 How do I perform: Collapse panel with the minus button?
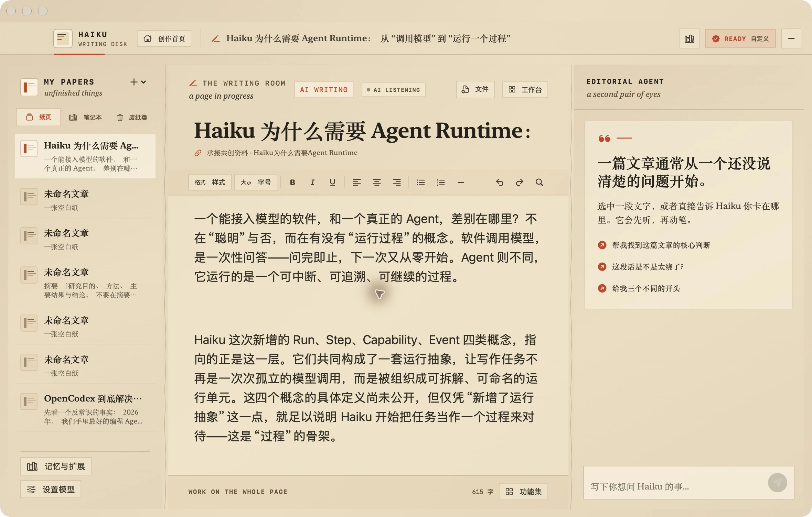[791, 38]
